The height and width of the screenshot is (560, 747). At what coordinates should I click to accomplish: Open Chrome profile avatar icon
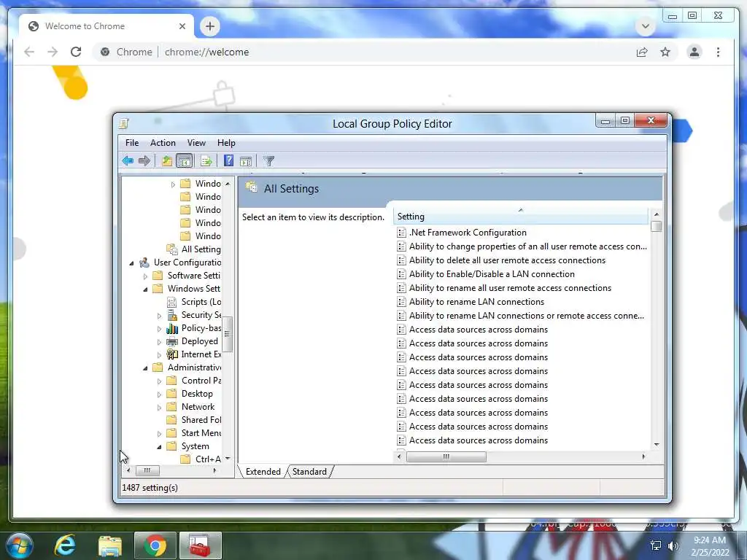(694, 52)
